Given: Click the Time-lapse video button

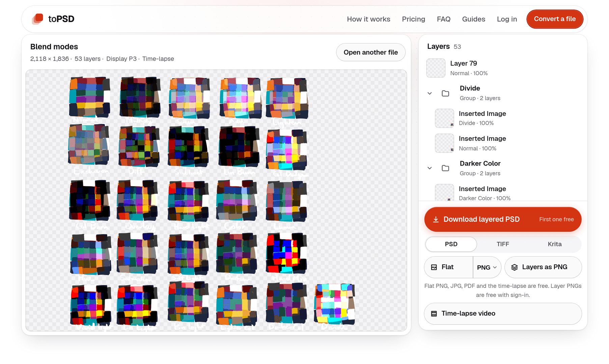Looking at the screenshot, I should click(x=503, y=314).
